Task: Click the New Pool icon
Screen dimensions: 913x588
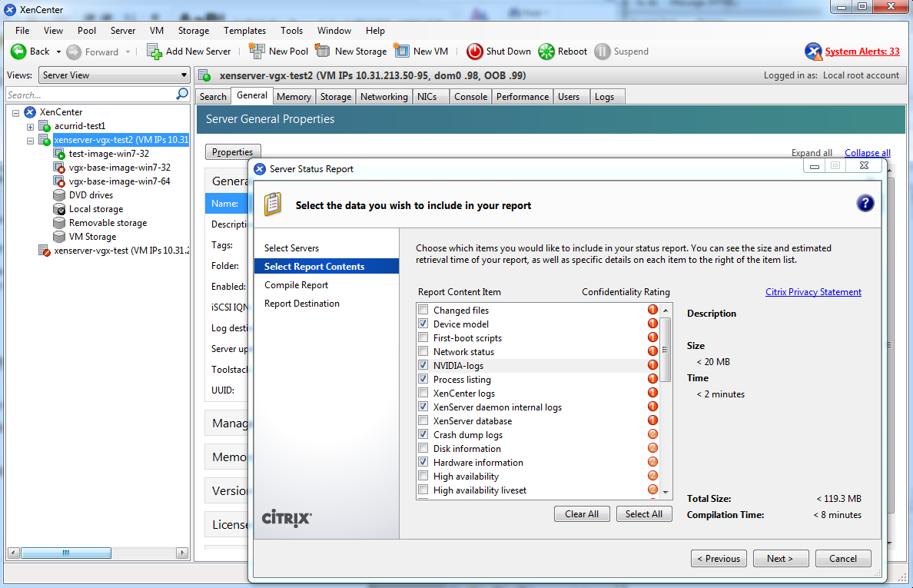Action: [257, 51]
